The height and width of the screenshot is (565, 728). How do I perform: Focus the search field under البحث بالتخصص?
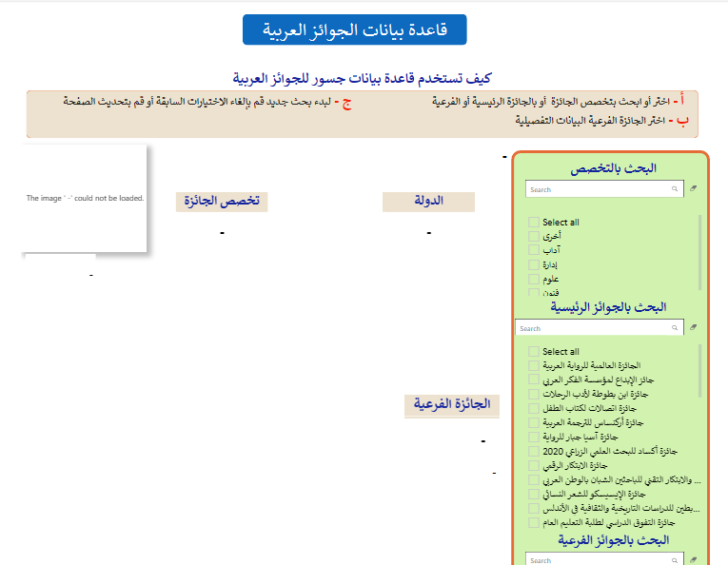point(604,188)
